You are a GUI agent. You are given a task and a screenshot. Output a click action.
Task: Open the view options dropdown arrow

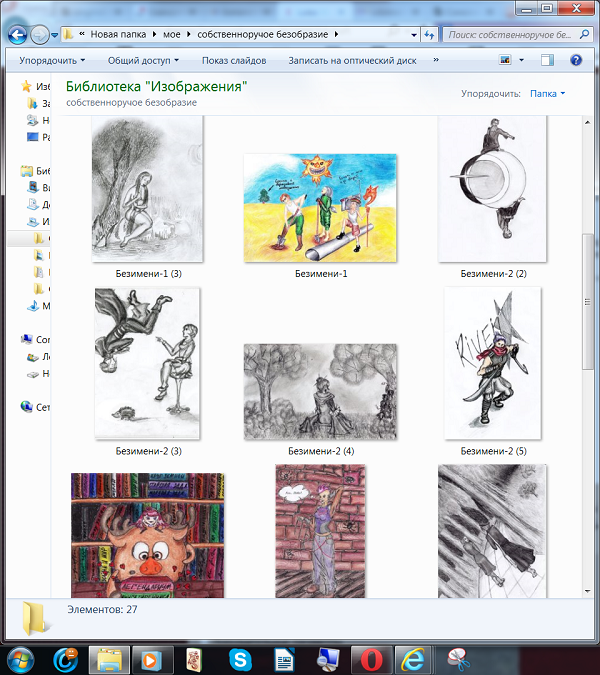coord(522,60)
